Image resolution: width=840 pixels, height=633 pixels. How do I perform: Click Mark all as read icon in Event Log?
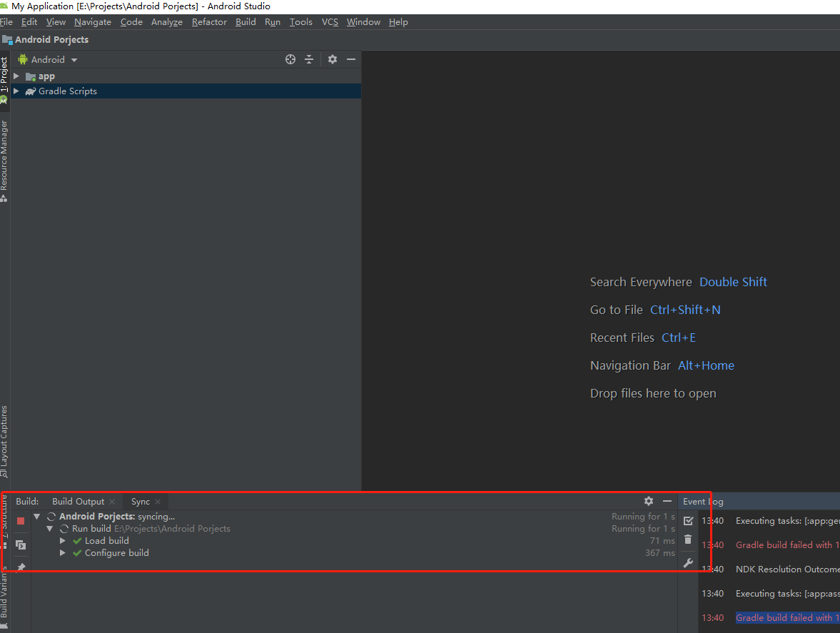coord(689,520)
